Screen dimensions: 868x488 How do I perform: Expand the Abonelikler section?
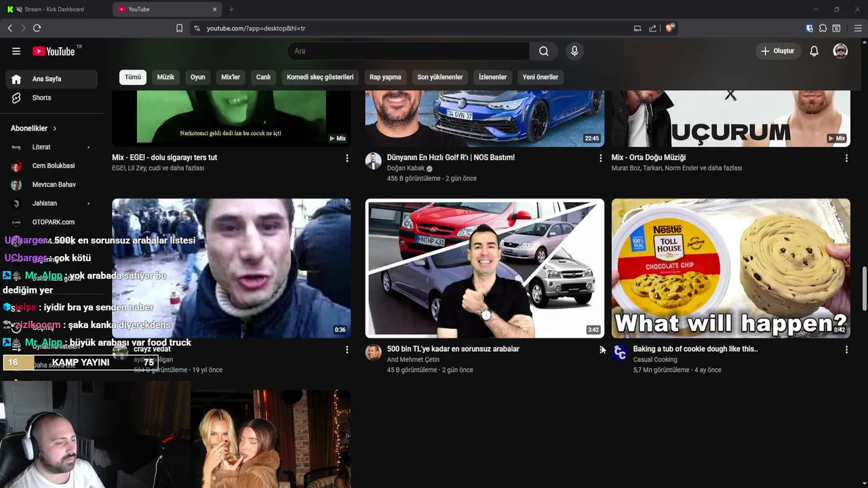34,128
